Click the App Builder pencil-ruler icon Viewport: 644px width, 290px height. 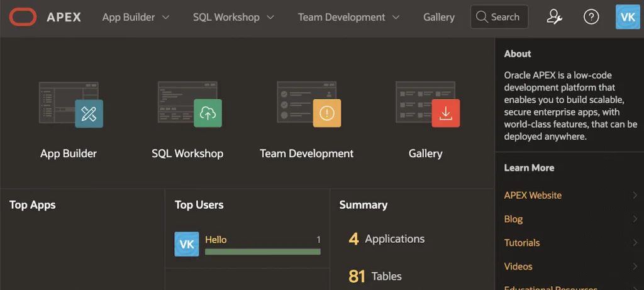pyautogui.click(x=89, y=113)
